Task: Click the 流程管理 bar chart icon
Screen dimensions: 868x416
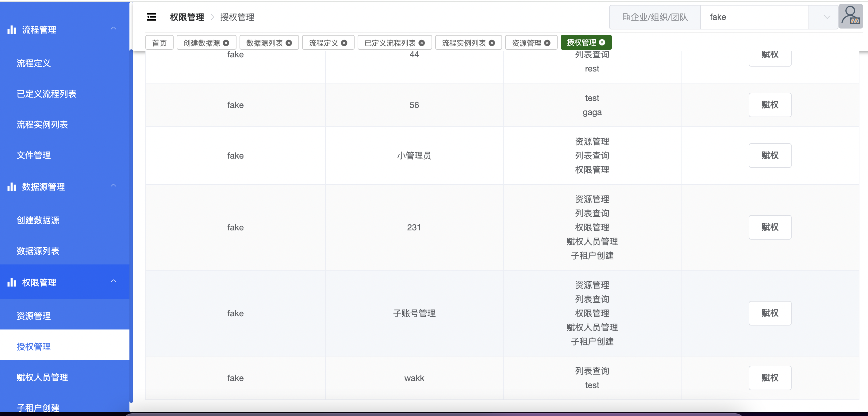Action: click(12, 30)
